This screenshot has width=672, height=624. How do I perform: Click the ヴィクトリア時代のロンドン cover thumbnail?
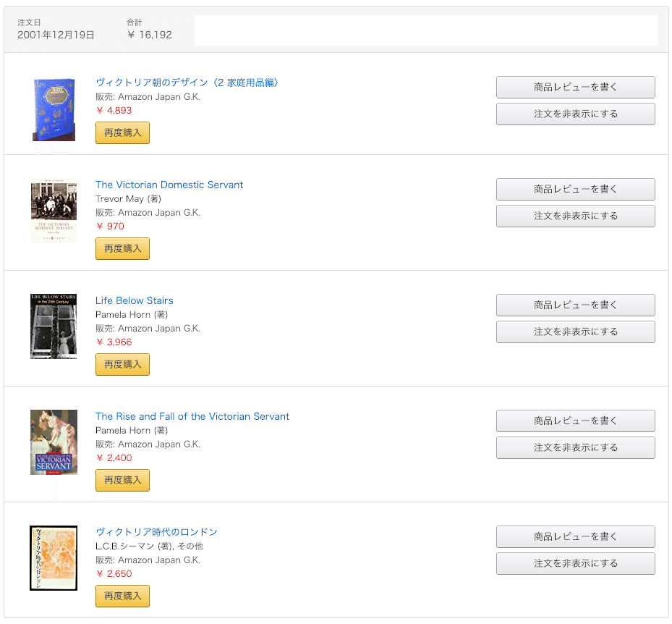(x=54, y=558)
